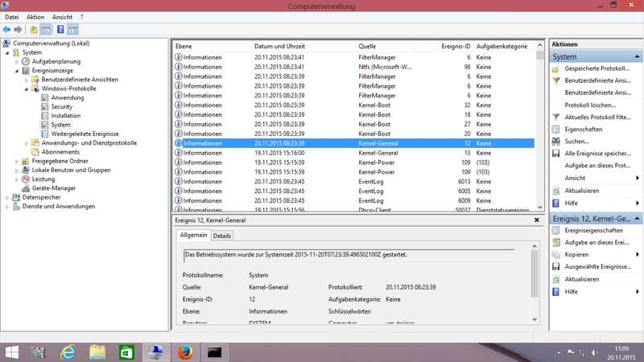Expand the Aufgabenplanung node
The image size is (644, 362).
coord(17,62)
